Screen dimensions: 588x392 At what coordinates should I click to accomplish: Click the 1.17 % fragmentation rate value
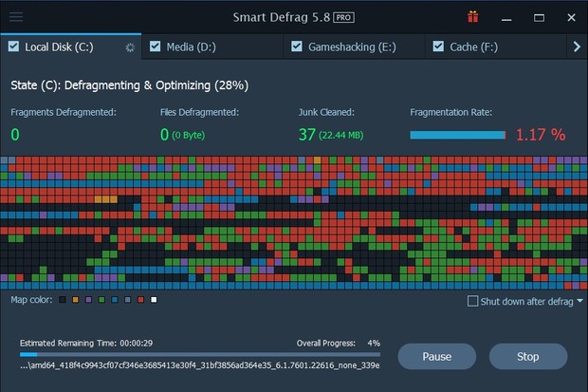tap(541, 135)
